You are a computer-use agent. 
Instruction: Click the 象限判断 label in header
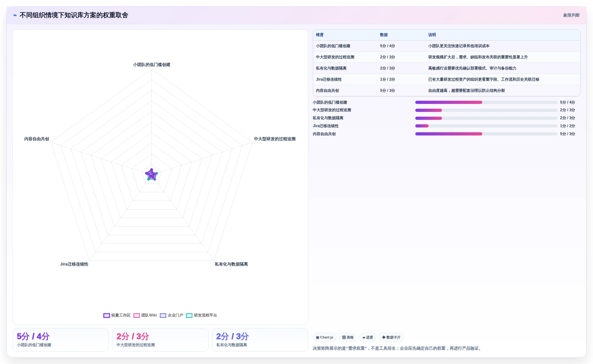click(571, 15)
